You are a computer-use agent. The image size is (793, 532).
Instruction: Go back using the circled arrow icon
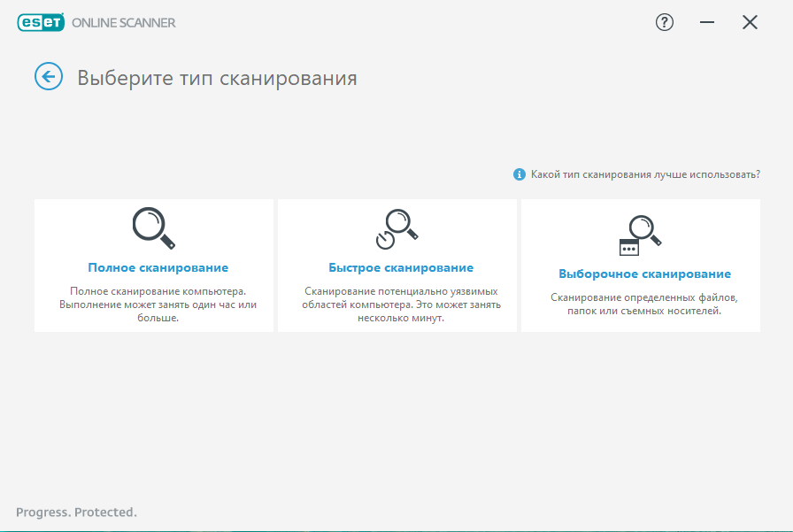(x=48, y=77)
